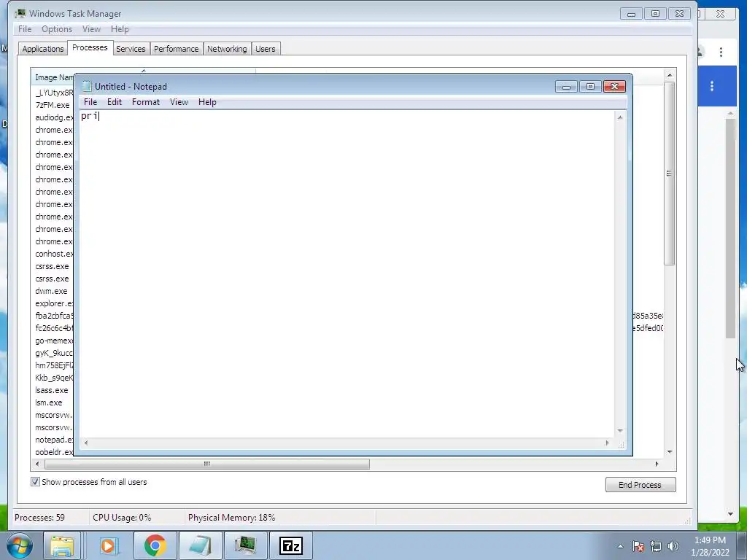The width and height of the screenshot is (747, 560).
Task: Select the lsass.exe process row
Action: tap(53, 390)
